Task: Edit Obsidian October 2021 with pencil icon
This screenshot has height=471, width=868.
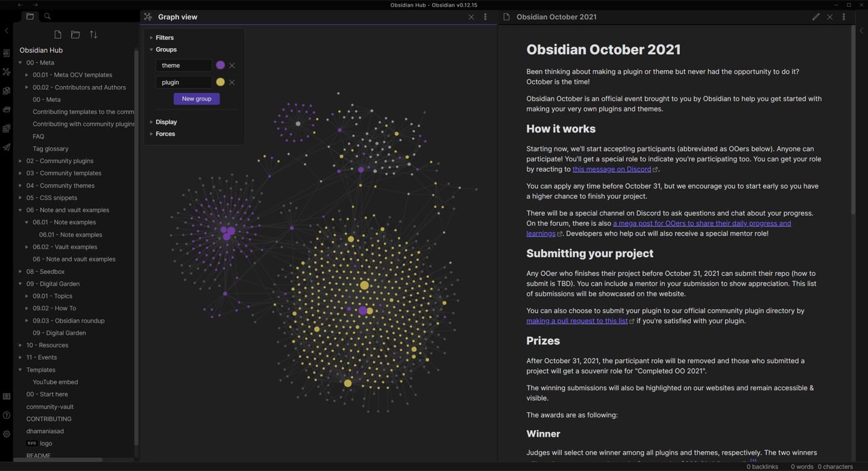Action: [816, 17]
